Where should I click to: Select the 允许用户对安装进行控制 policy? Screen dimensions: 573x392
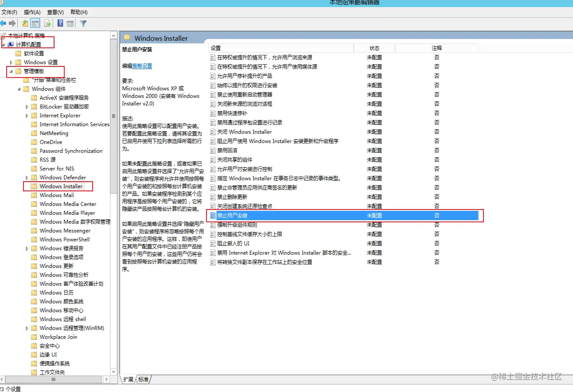pyautogui.click(x=244, y=169)
